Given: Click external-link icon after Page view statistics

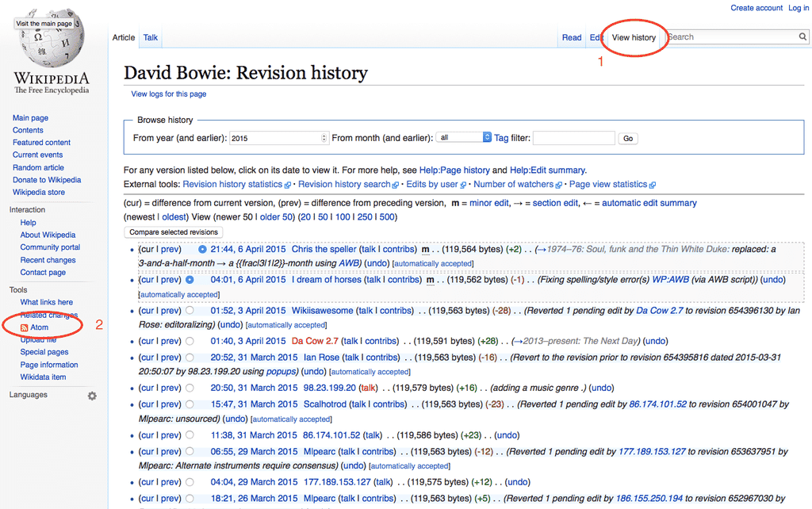Looking at the screenshot, I should [x=653, y=185].
